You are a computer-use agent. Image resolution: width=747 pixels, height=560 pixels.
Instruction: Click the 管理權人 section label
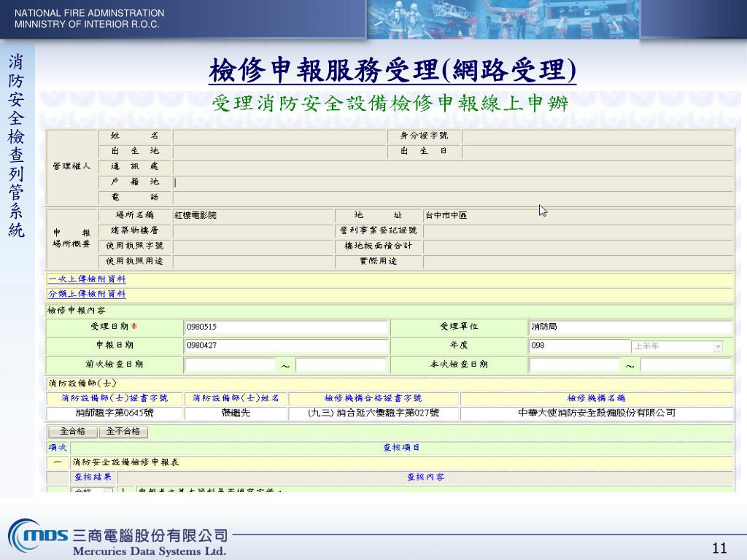(x=71, y=166)
